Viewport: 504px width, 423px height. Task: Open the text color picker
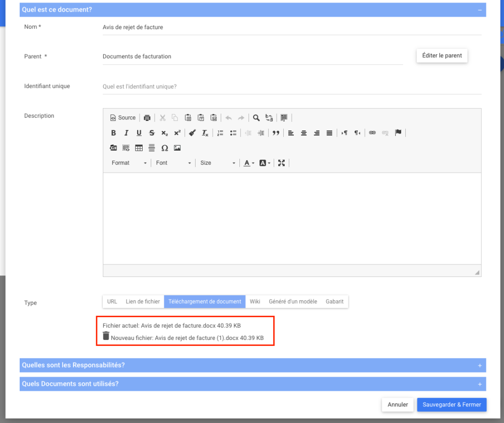[249, 163]
